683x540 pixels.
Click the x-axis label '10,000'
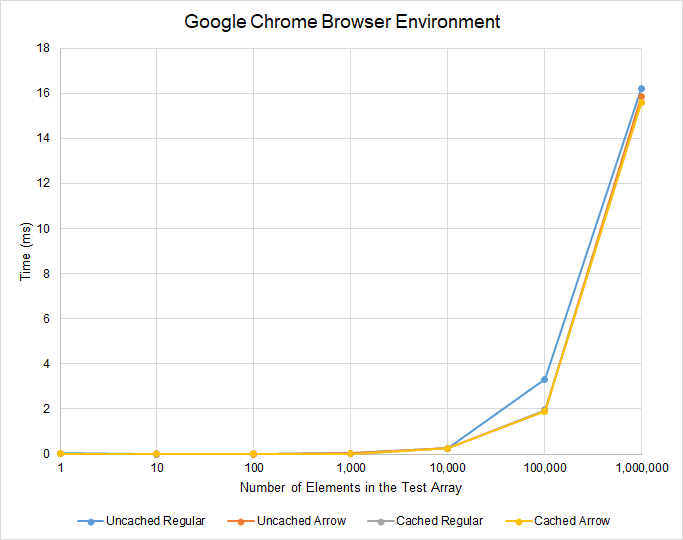[x=447, y=468]
